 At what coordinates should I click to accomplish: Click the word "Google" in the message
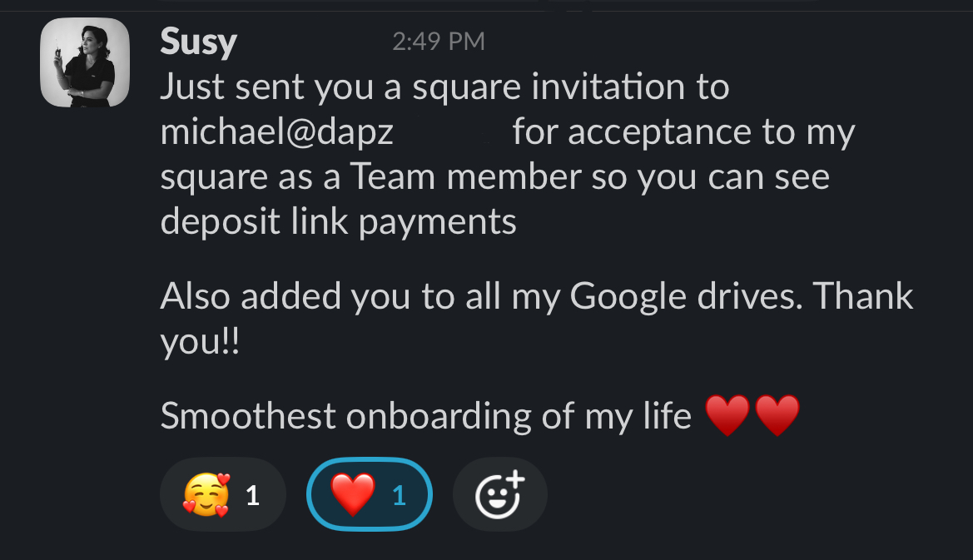[628, 296]
